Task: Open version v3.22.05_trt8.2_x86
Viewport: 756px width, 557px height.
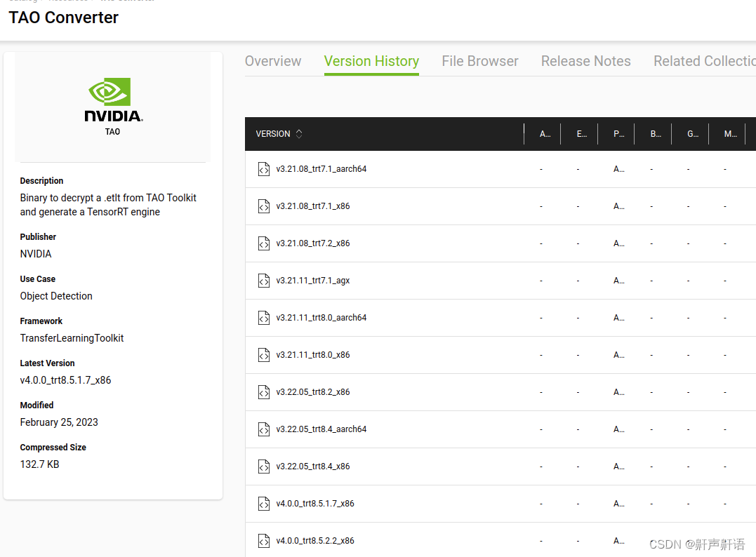Action: [313, 391]
